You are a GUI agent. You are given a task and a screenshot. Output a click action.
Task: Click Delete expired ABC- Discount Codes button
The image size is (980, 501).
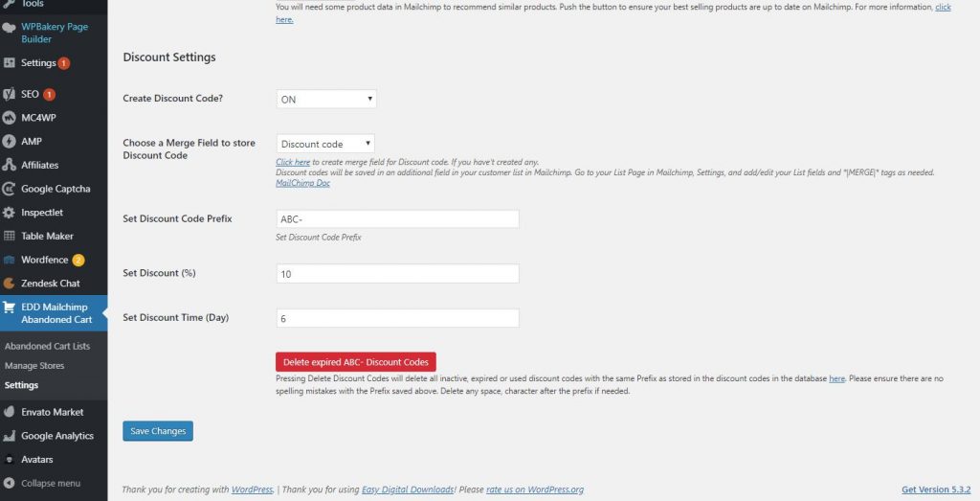356,362
